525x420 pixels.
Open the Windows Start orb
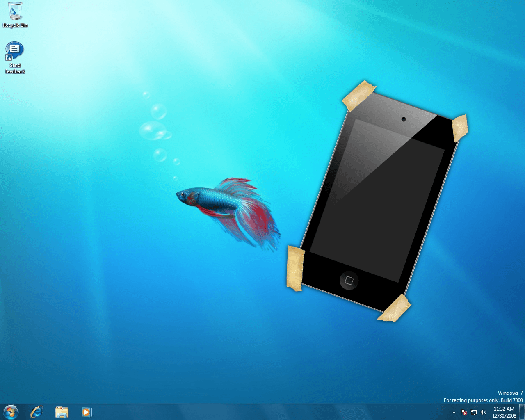point(11,412)
